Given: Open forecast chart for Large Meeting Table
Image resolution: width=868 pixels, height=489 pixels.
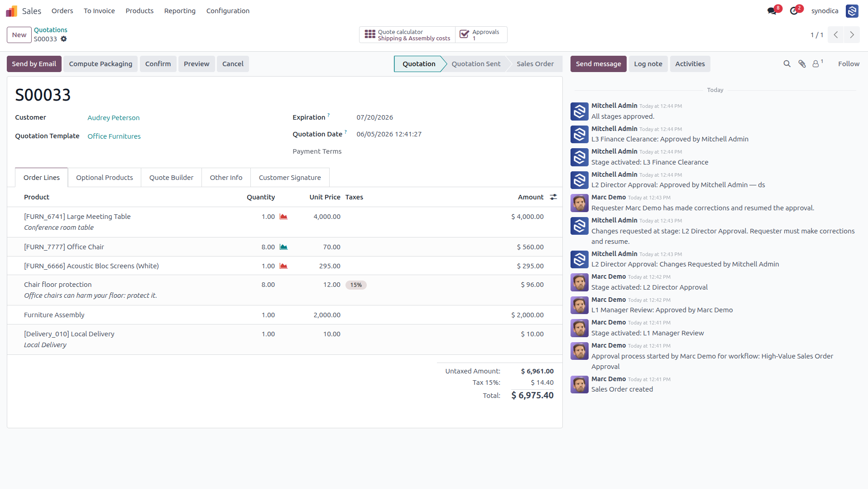Looking at the screenshot, I should [x=283, y=217].
